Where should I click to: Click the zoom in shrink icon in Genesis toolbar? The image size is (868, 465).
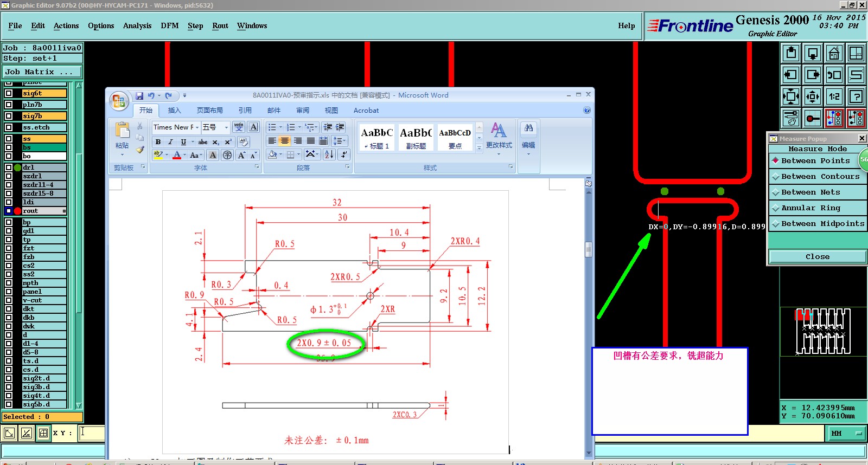pos(813,96)
